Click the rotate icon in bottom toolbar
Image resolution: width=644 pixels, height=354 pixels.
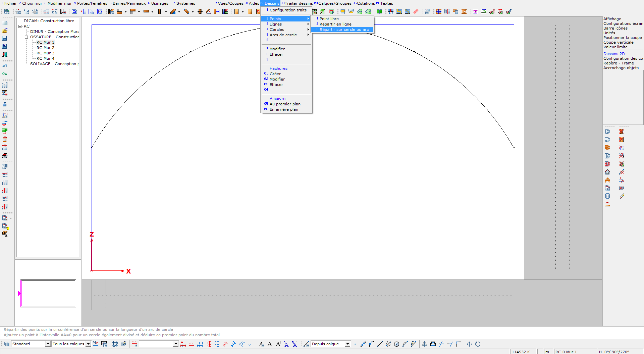click(478, 344)
